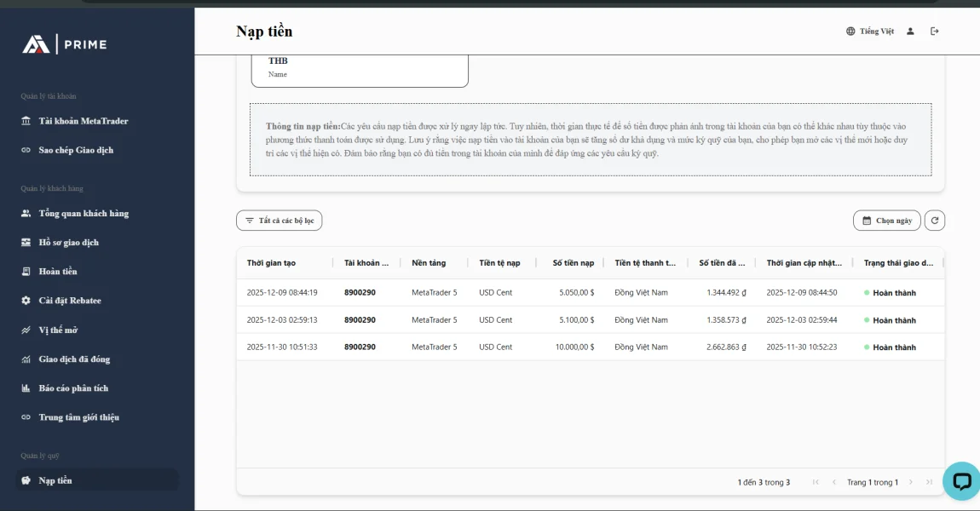This screenshot has width=980, height=511.
Task: Click the Chọn ngày date picker button
Action: 887,221
